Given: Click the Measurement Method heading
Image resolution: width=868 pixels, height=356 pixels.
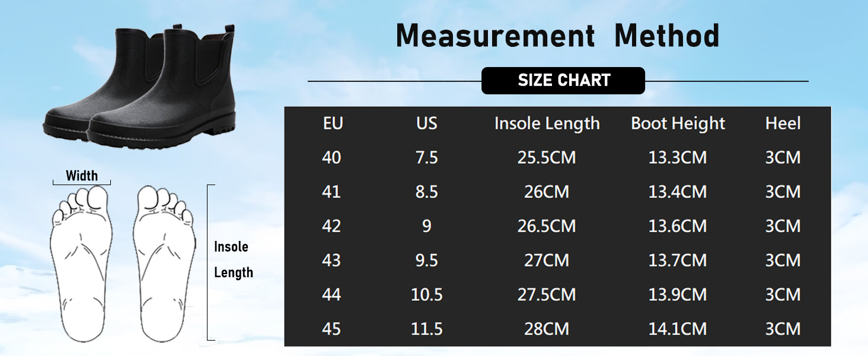Looking at the screenshot, I should (x=557, y=36).
